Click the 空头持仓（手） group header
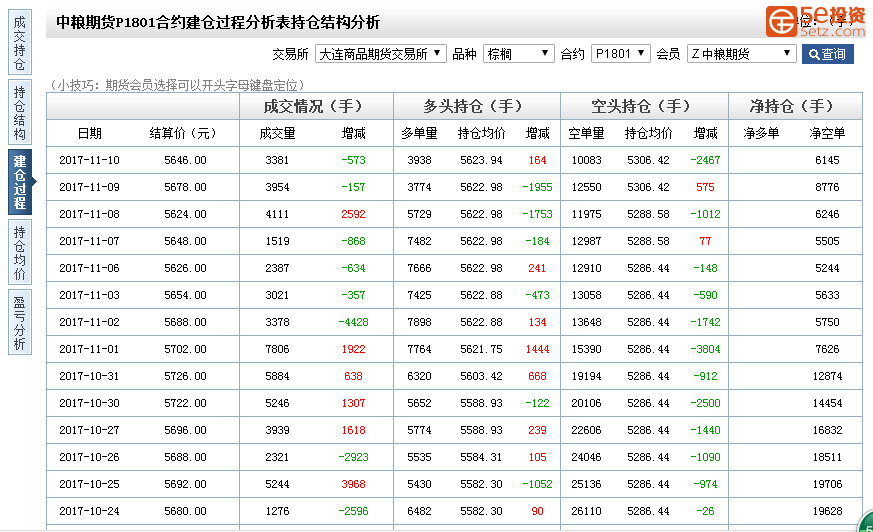The image size is (873, 532). coord(644,106)
